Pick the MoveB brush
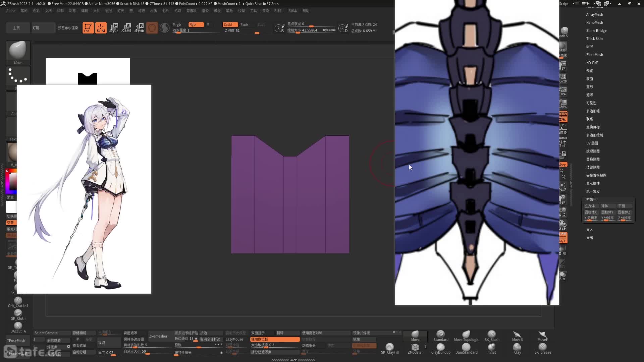The width and height of the screenshot is (644, 362). 517,336
